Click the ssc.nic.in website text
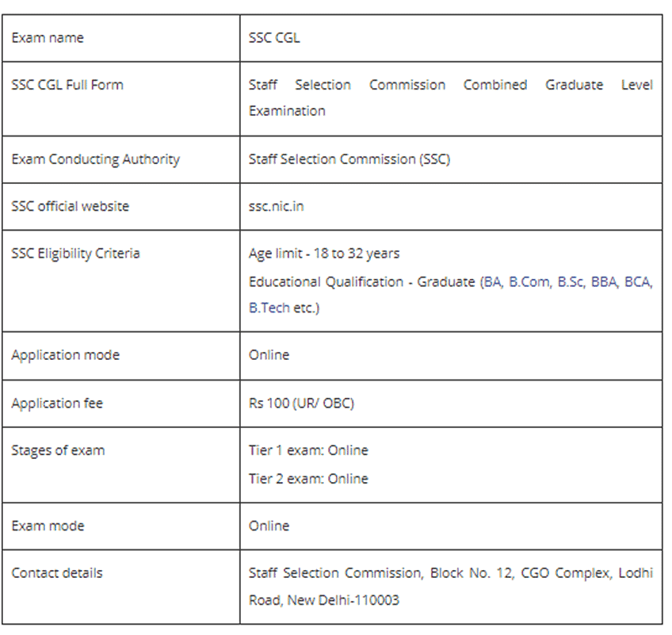Screen dimensions: 672x635 [276, 206]
